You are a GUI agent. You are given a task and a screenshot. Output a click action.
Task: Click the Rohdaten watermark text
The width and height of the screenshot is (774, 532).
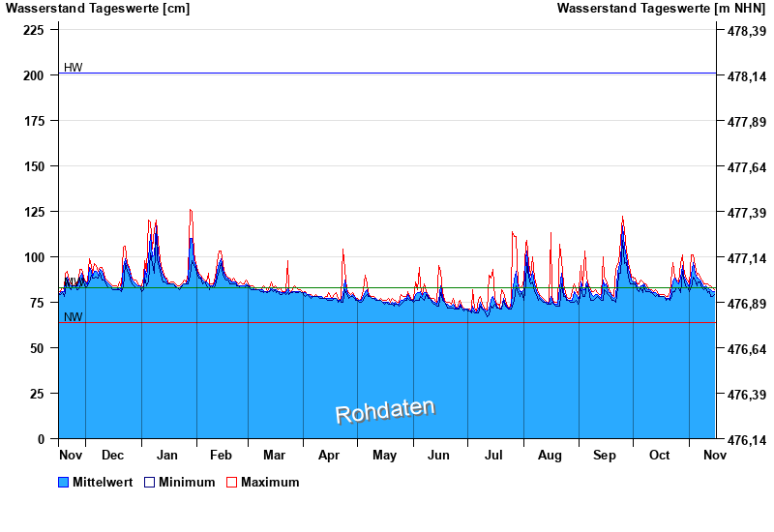point(384,410)
